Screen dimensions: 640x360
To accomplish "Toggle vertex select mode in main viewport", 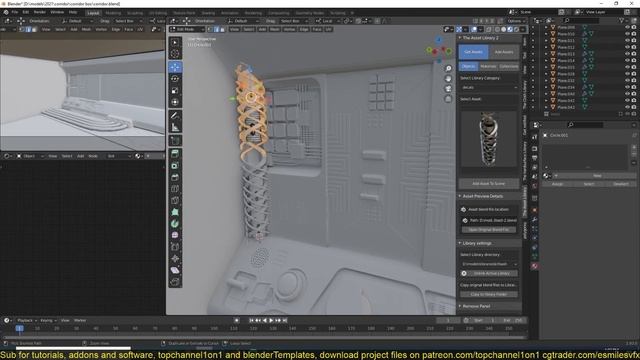I will (x=210, y=29).
